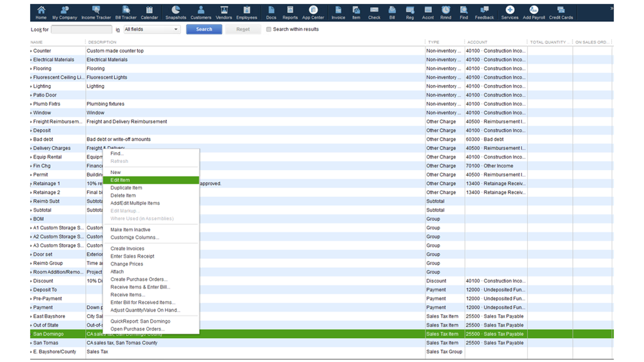
Task: Click the Bill toolbar icon
Action: pyautogui.click(x=392, y=13)
